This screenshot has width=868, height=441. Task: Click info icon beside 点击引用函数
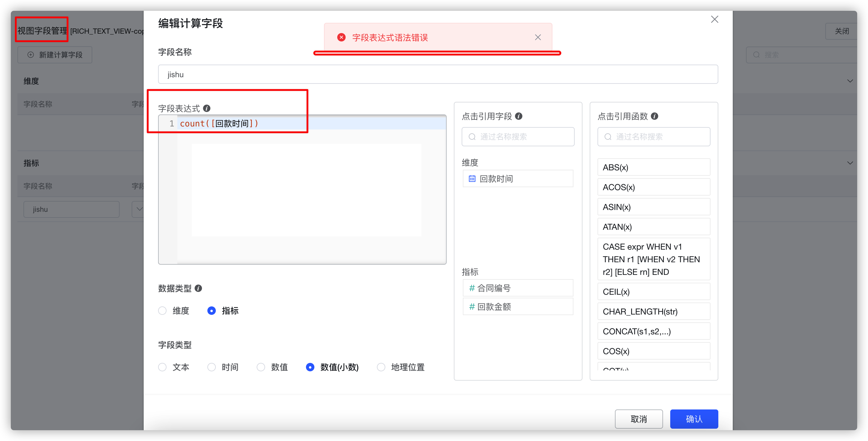click(655, 116)
